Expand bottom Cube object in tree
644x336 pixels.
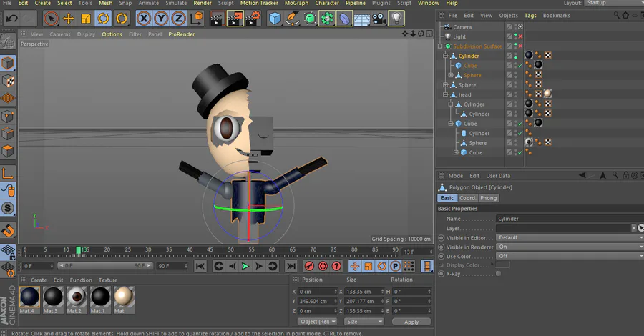[457, 152]
